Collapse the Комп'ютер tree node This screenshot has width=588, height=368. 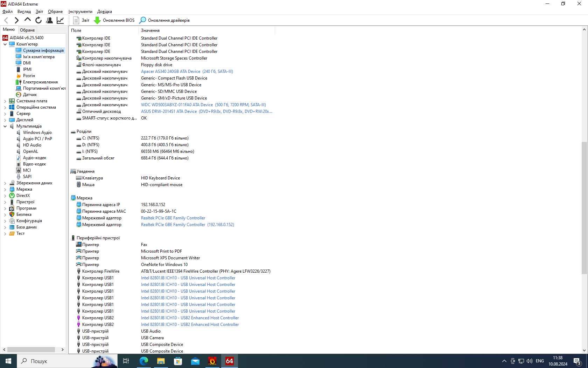[5, 44]
